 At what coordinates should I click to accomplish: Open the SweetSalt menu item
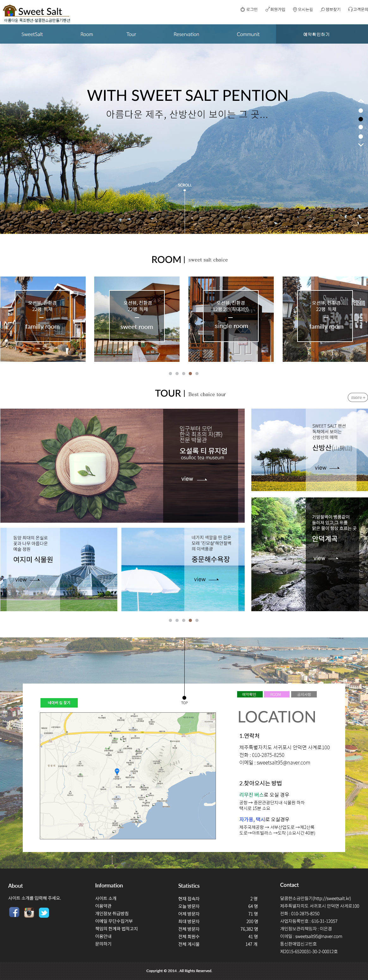click(x=32, y=34)
